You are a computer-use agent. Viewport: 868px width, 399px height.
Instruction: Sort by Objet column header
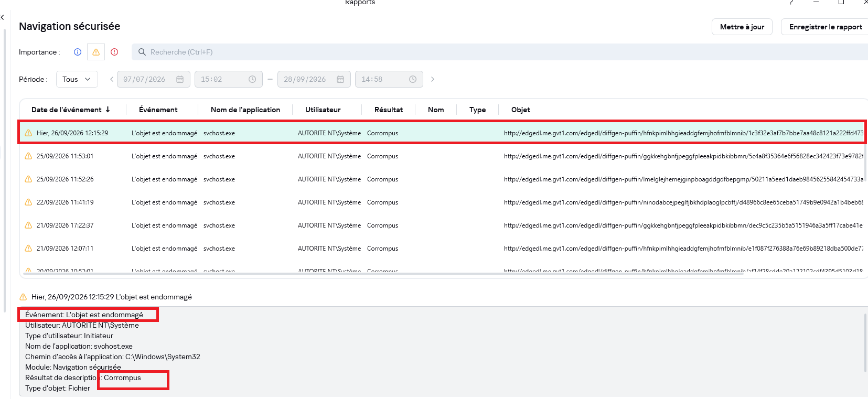(x=521, y=110)
